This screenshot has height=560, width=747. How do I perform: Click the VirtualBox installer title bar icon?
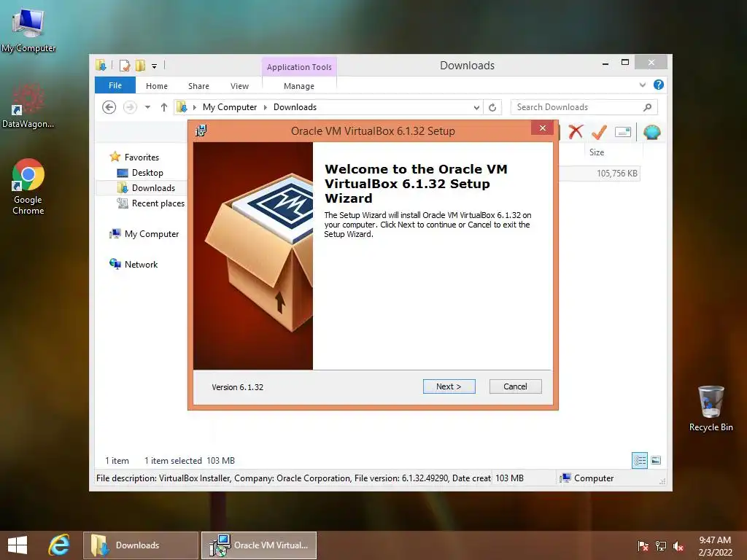[x=201, y=131]
